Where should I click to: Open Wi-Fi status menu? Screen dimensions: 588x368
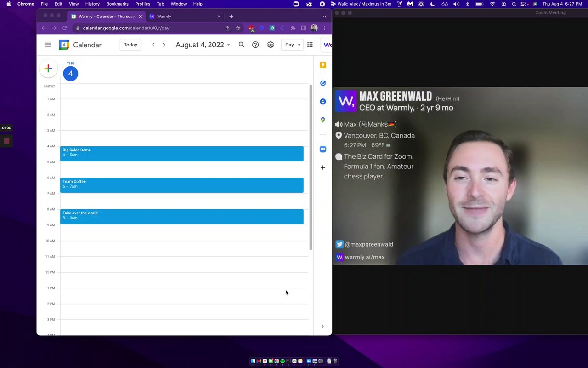coord(492,4)
